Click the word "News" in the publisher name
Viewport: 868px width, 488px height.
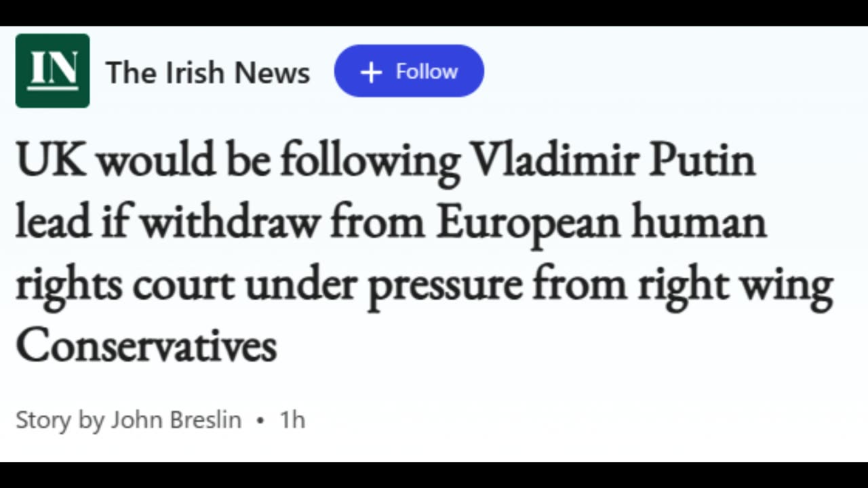[x=277, y=72]
